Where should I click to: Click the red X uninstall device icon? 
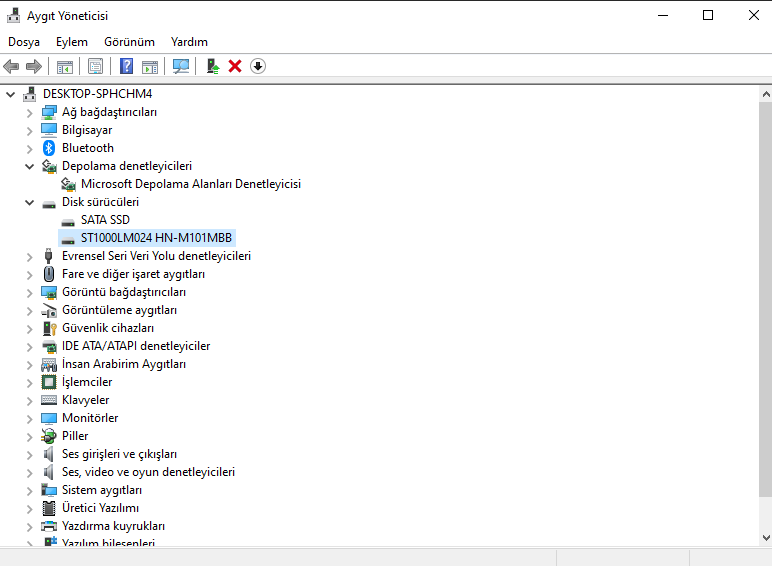click(x=235, y=66)
